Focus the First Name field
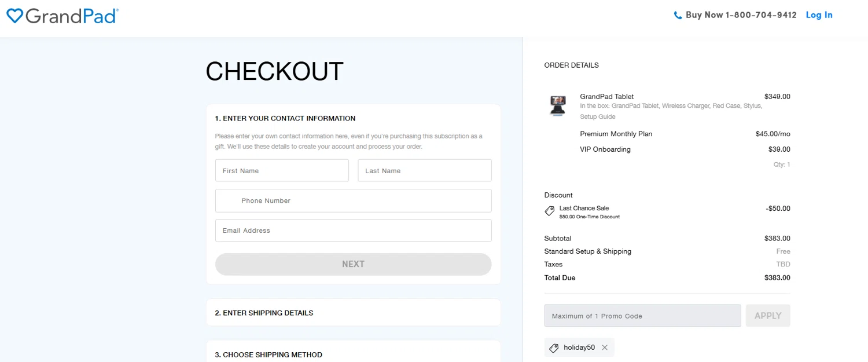The image size is (868, 362). (x=282, y=171)
